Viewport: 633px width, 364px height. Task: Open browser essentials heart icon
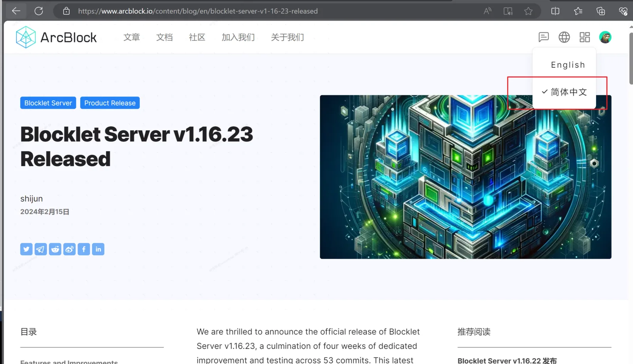coord(623,11)
